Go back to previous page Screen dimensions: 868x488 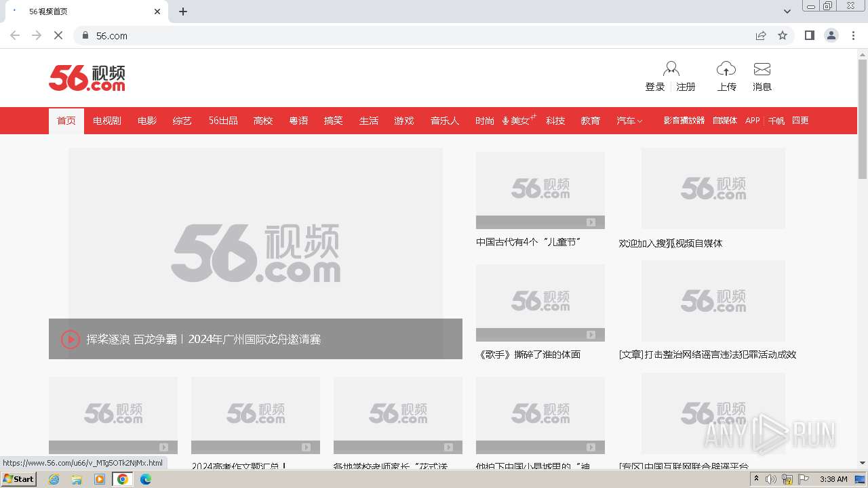click(15, 35)
